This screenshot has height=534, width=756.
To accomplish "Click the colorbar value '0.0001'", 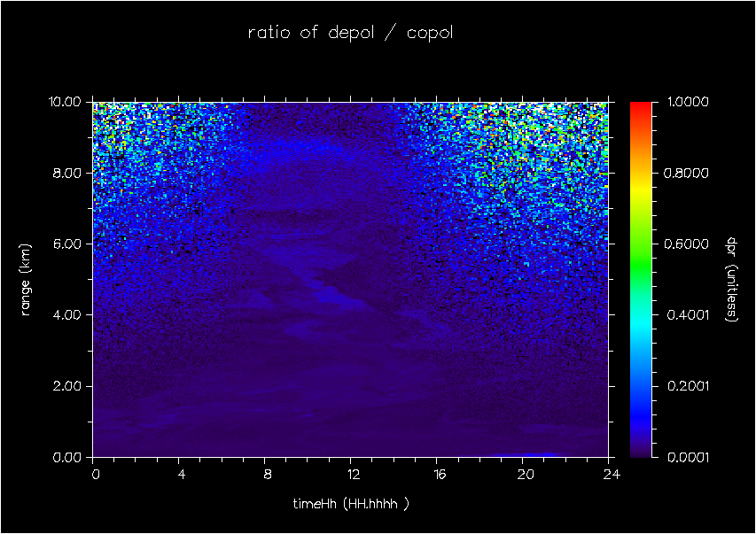I will click(687, 457).
